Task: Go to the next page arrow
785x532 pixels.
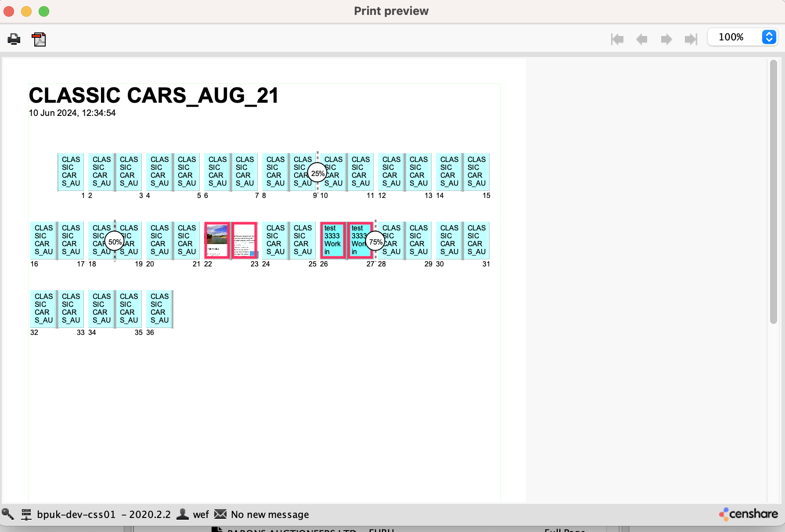Action: (666, 39)
